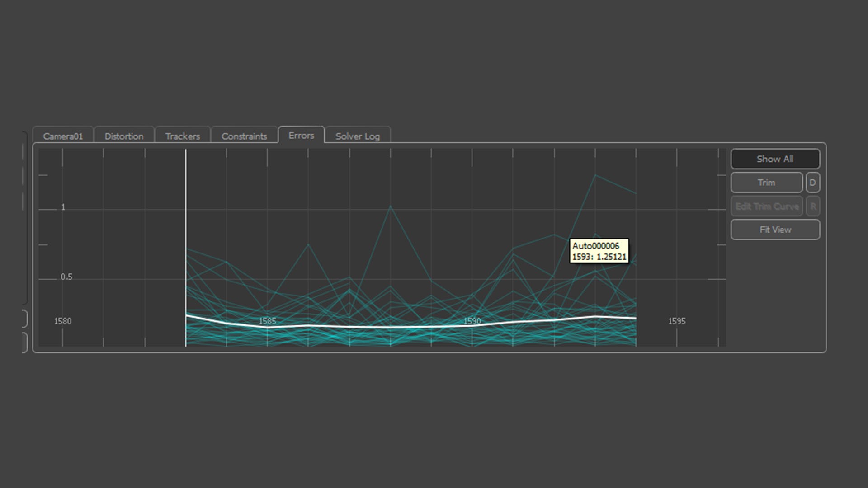Click the 0.5 error axis label
868x488 pixels.
coord(66,277)
